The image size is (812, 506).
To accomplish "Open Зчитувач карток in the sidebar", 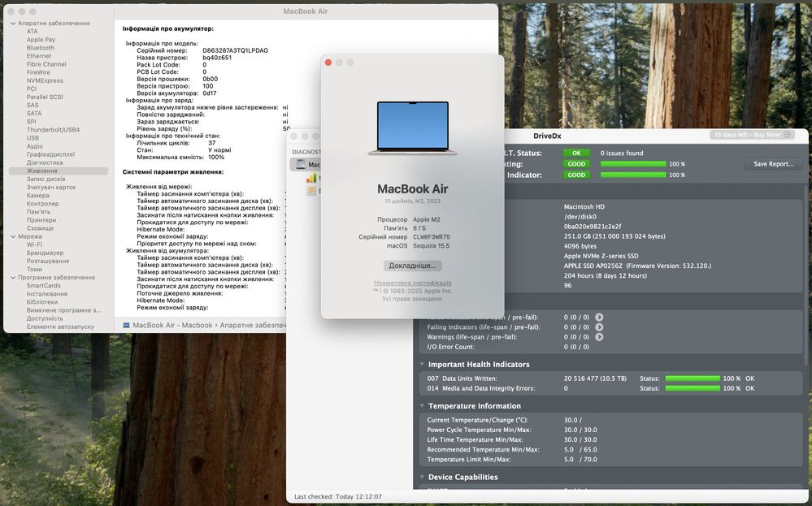I will [x=51, y=188].
